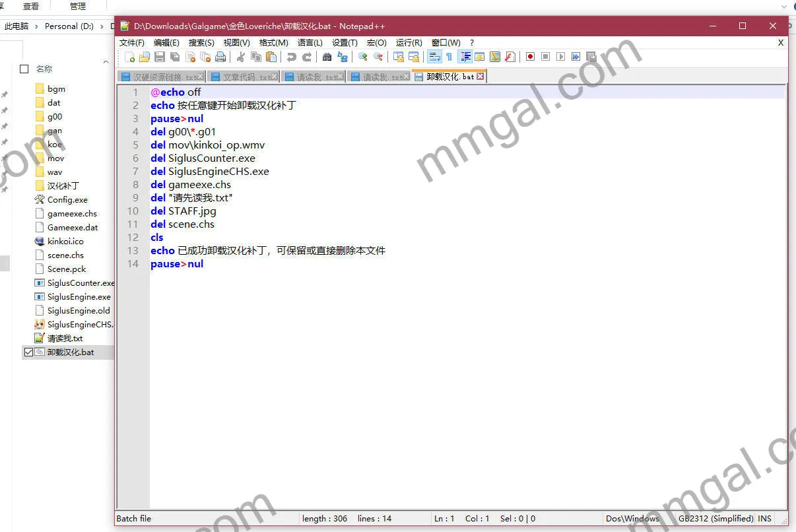This screenshot has height=532, width=796.
Task: Open the 文件(F) menu
Action: [131, 42]
